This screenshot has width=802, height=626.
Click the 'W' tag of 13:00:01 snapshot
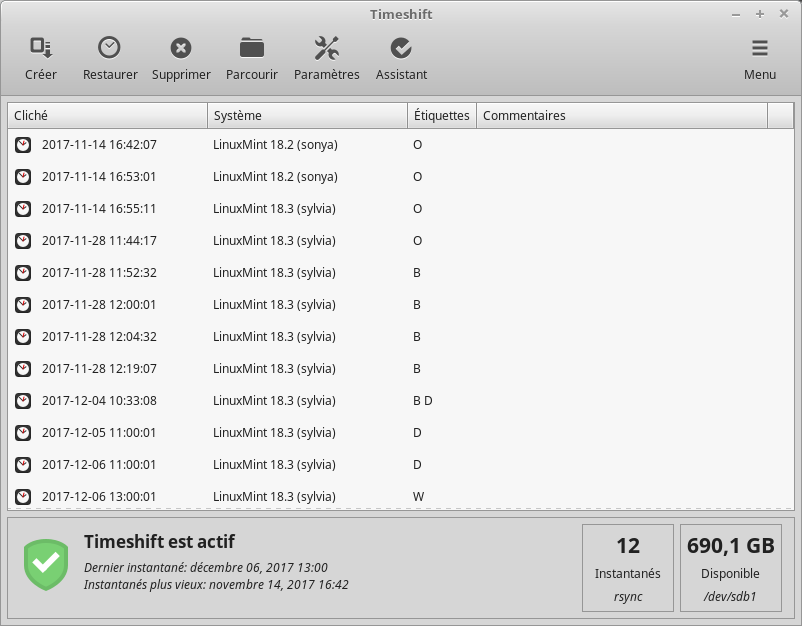(418, 497)
